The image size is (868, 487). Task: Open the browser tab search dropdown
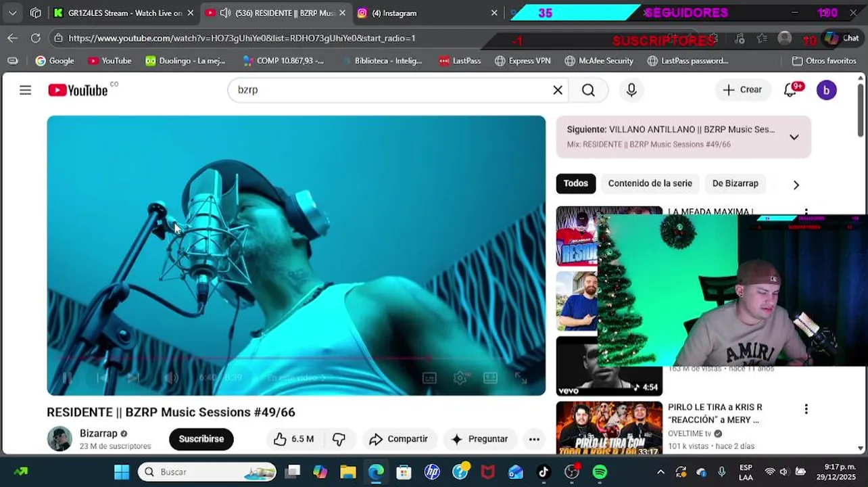(12, 13)
